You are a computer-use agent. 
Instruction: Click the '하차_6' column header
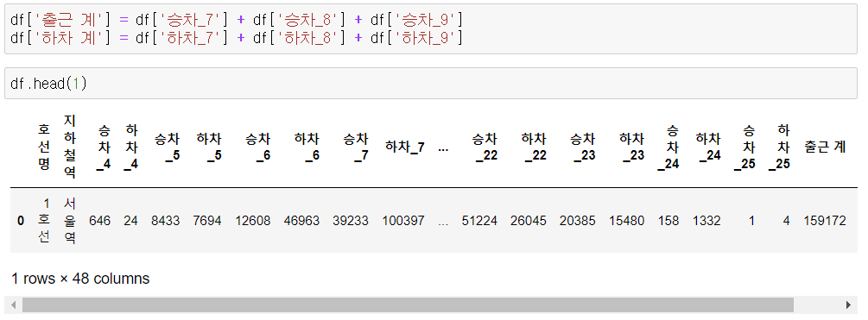[307, 147]
